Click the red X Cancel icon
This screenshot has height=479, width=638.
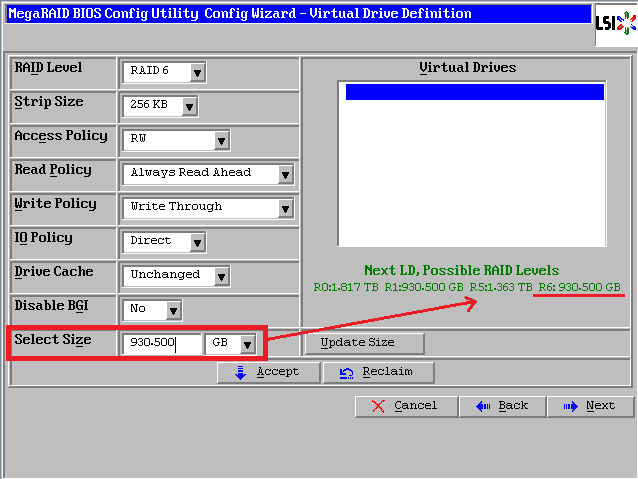point(377,405)
